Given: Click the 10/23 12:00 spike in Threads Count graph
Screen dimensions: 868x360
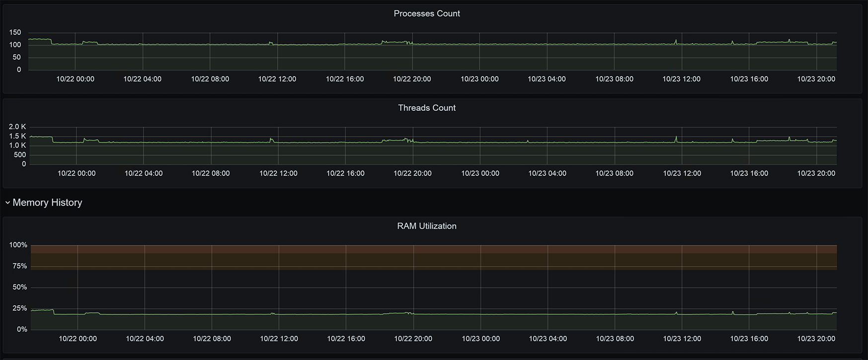Looking at the screenshot, I should (676, 138).
